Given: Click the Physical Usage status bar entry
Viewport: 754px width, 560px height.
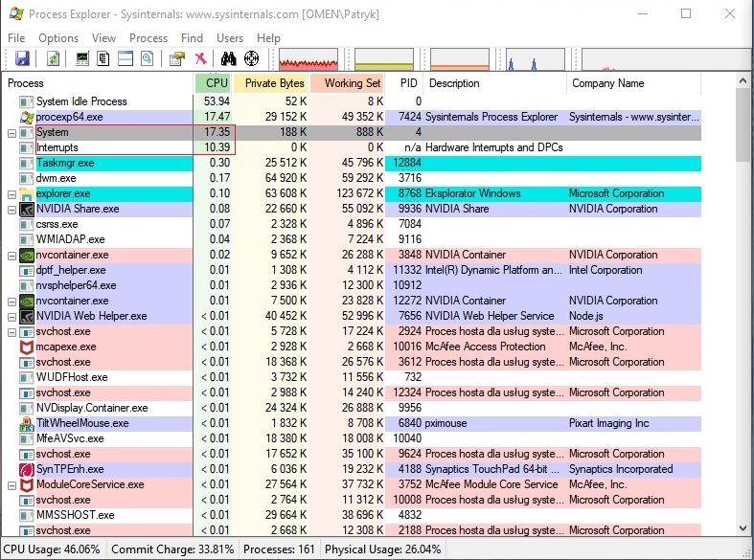Looking at the screenshot, I should click(x=383, y=549).
